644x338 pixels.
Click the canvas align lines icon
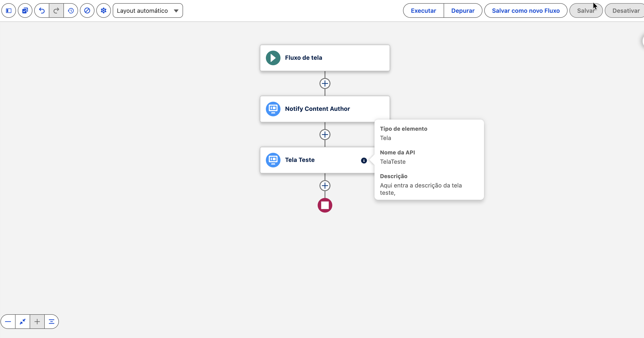52,322
